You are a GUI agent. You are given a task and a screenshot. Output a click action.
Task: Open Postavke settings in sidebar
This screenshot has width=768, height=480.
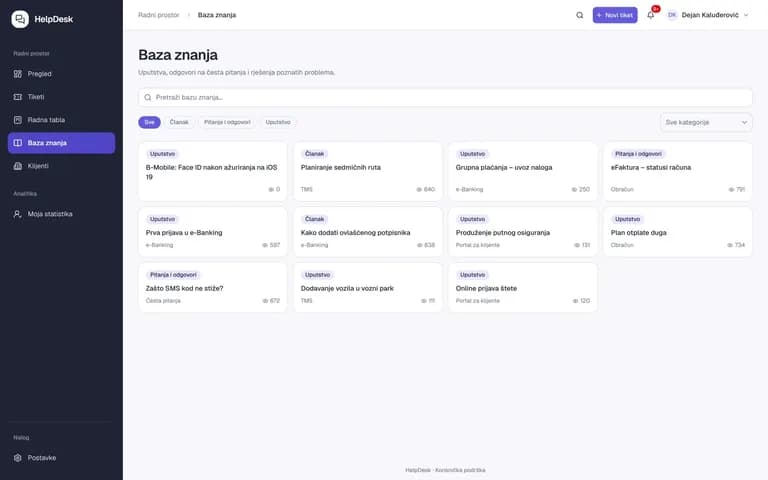point(61,458)
